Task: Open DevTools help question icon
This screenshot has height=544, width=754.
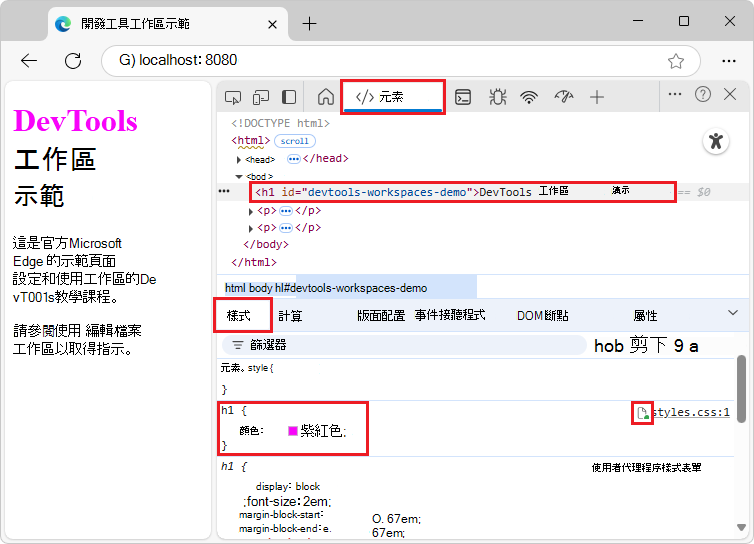Action: coord(703,94)
